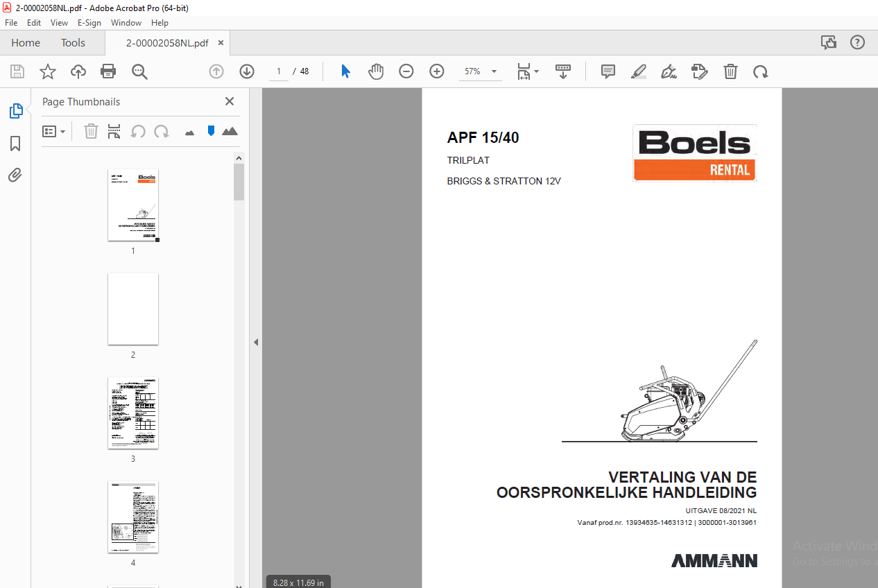Delete selected pages in thumbnails panel
The image size is (878, 588).
(x=91, y=131)
